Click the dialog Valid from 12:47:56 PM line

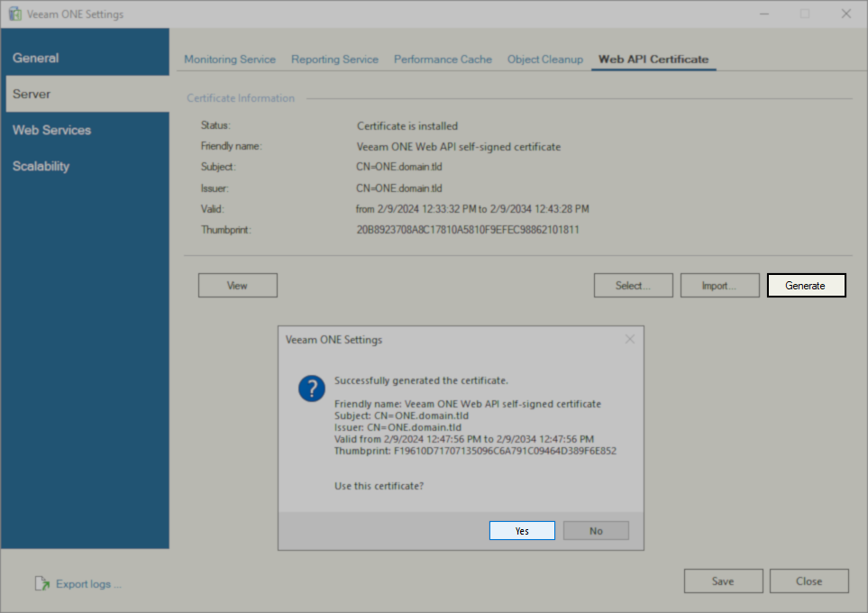coord(464,439)
